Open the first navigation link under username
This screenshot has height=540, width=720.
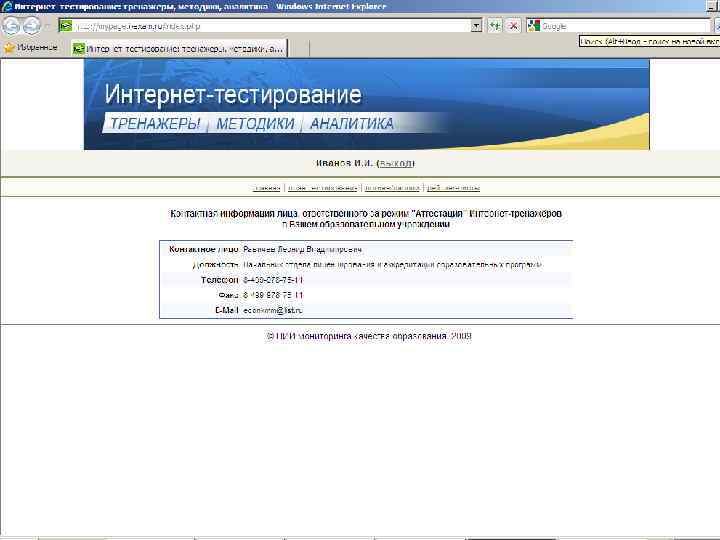[x=266, y=188]
